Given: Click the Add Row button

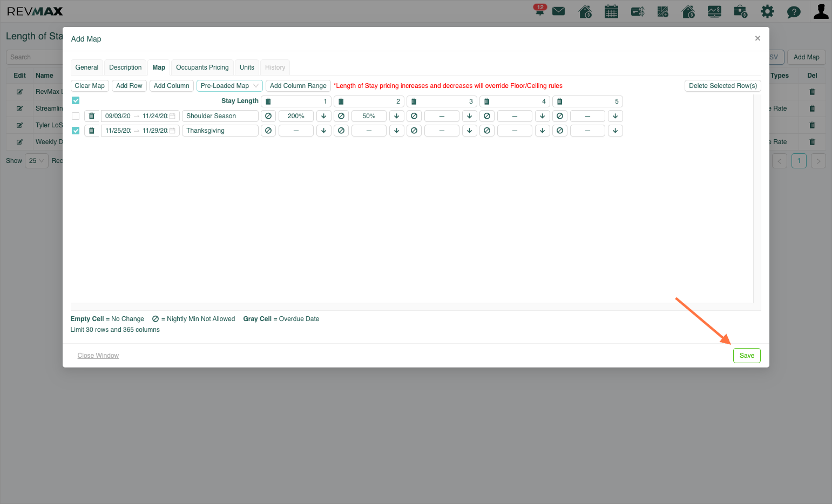Looking at the screenshot, I should tap(129, 86).
